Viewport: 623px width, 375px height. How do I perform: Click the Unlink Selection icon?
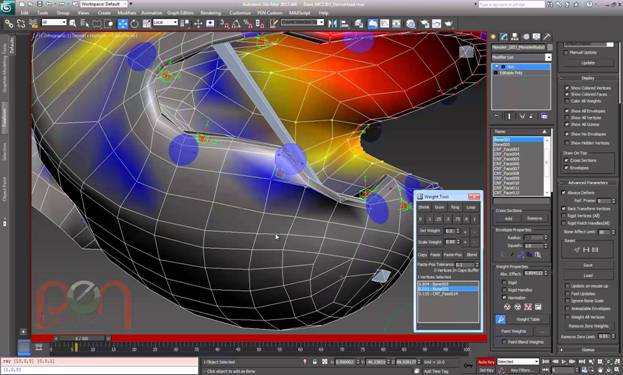[x=21, y=24]
